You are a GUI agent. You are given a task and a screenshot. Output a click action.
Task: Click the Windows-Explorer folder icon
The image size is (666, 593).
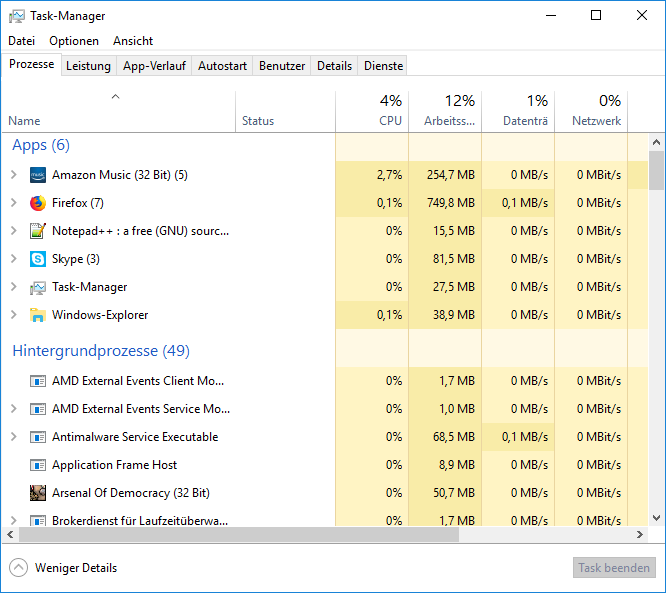[38, 315]
